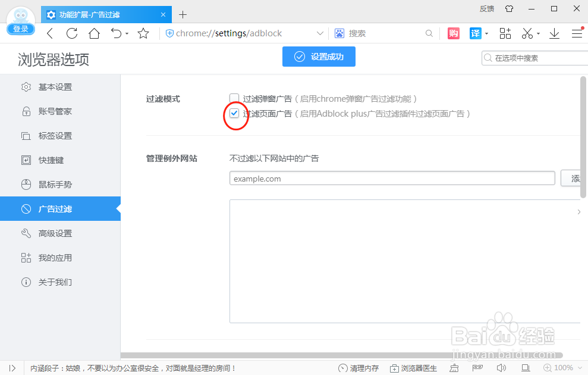Viewport: 588px width, 375px height.
Task: Open 浏览器医生 browser doctor tool
Action: [x=414, y=367]
